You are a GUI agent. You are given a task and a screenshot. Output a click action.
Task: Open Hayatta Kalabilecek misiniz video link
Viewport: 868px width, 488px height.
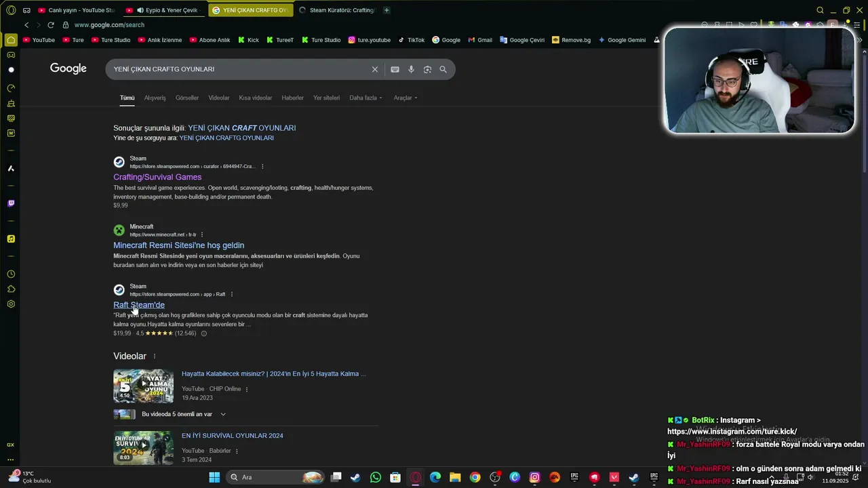(273, 373)
